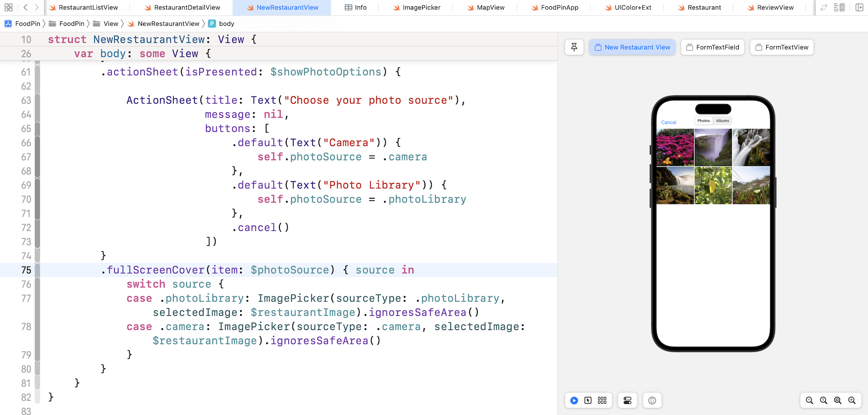868x415 pixels.
Task: Zoom preview canvas to 100%
Action: tap(824, 401)
